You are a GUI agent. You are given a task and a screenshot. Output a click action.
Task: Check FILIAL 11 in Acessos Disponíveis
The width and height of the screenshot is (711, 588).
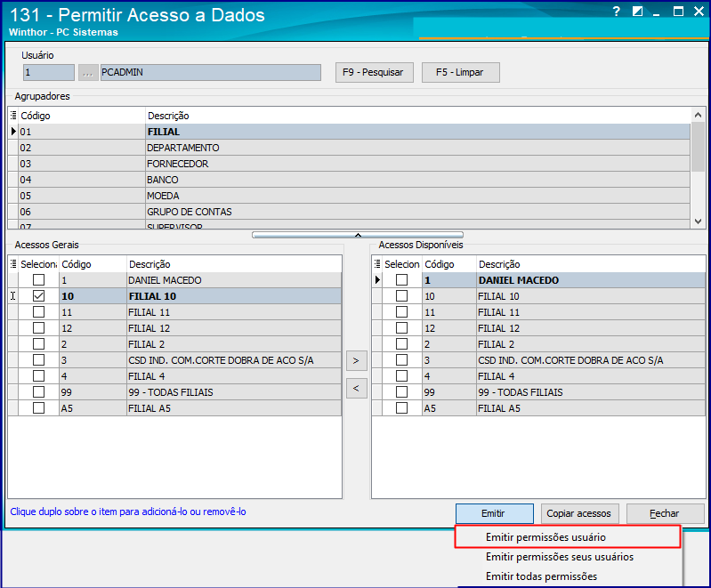click(401, 312)
